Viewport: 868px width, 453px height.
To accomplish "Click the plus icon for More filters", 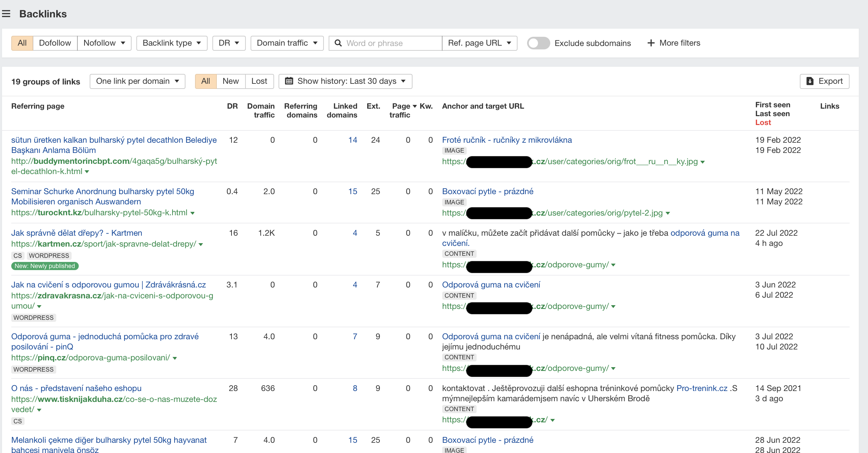I will click(651, 43).
